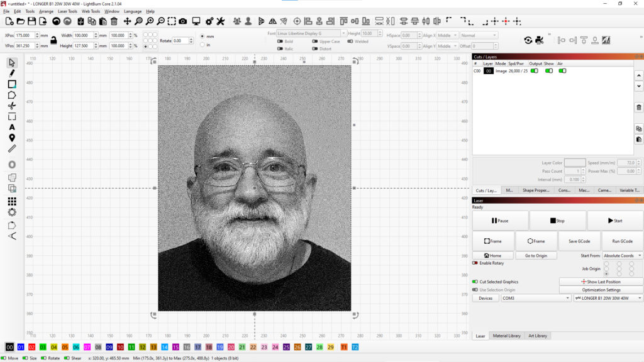
Task: Select the Edit Nodes tool
Action: click(x=12, y=106)
